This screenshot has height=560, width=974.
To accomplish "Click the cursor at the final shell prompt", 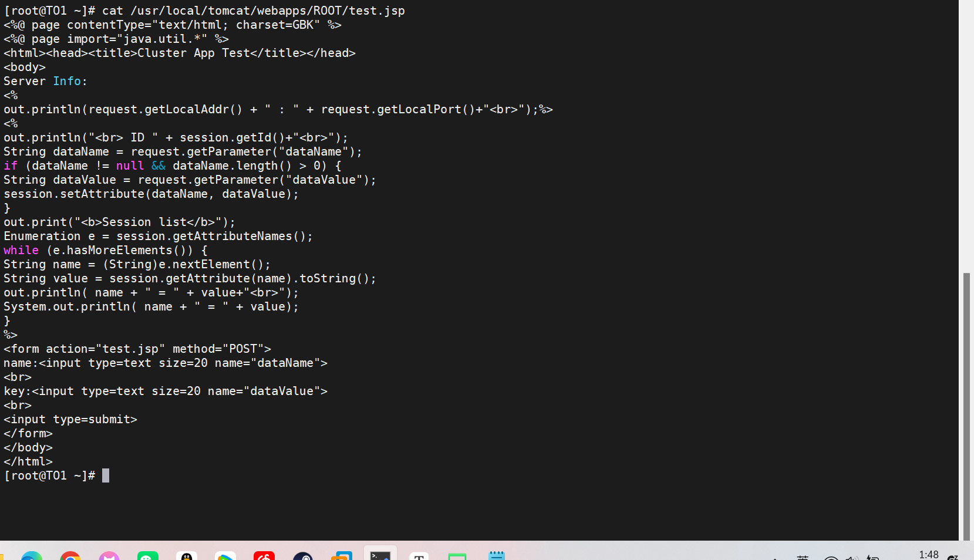I will (106, 475).
